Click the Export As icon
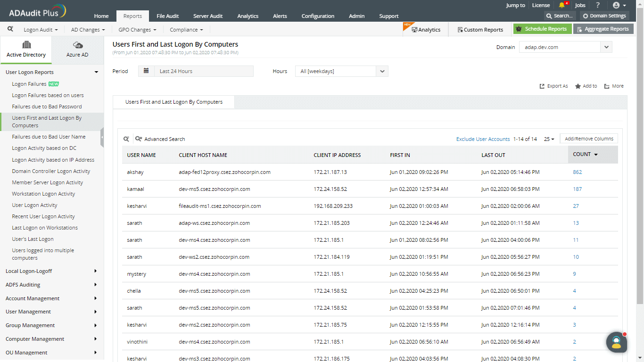The image size is (644, 362). click(543, 86)
